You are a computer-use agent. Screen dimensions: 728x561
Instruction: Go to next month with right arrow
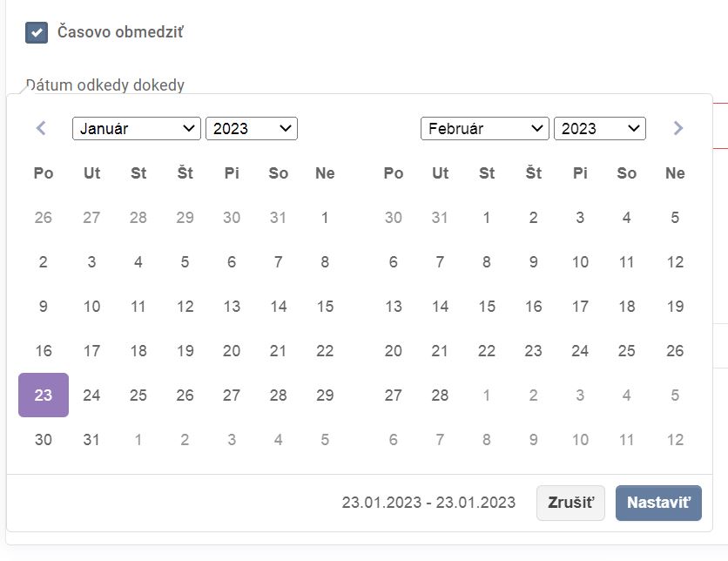click(678, 129)
